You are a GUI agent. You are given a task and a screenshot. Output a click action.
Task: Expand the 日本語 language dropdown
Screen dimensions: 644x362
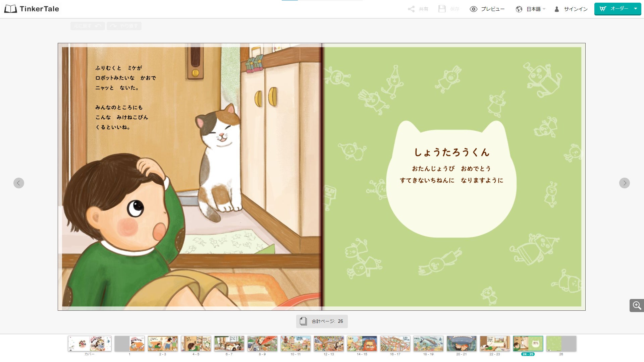click(544, 9)
